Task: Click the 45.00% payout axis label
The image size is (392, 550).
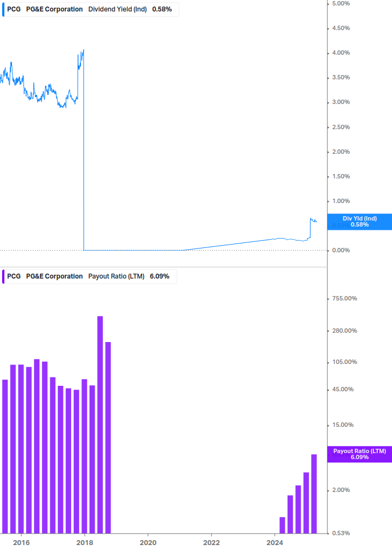Action: (343, 389)
